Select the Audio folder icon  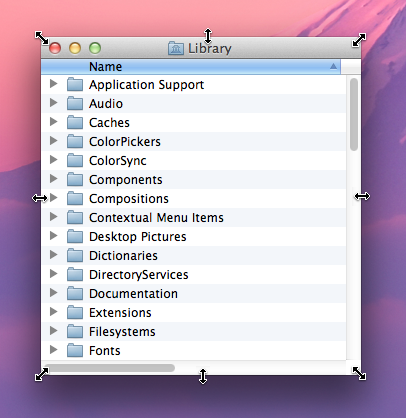[x=75, y=103]
